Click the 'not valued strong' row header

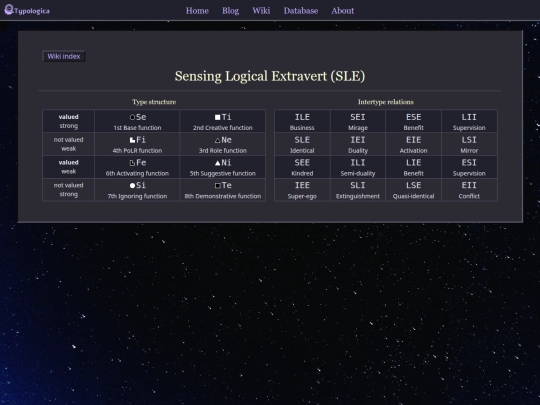click(68, 189)
